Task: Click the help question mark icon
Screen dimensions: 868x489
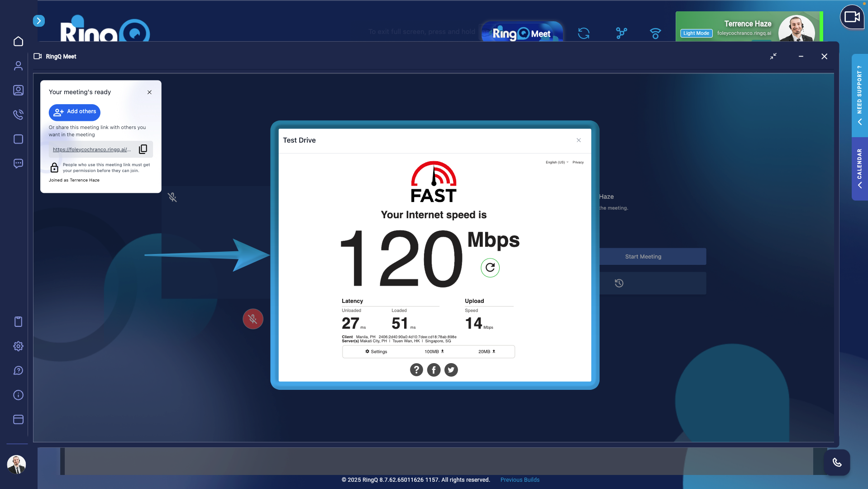Action: 416,370
